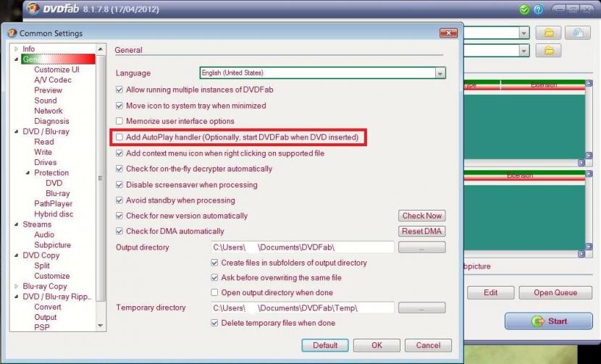
Task: Select Diagnosis in settings tree
Action: (51, 122)
